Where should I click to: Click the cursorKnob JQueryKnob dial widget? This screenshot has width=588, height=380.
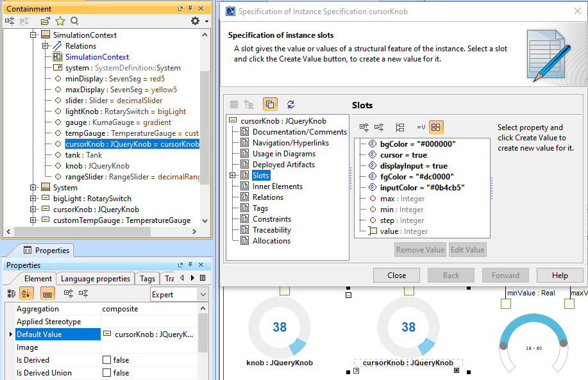point(408,327)
